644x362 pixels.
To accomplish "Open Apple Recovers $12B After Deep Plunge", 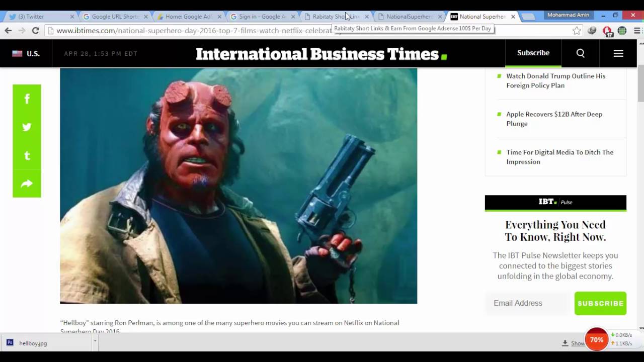I will click(554, 119).
